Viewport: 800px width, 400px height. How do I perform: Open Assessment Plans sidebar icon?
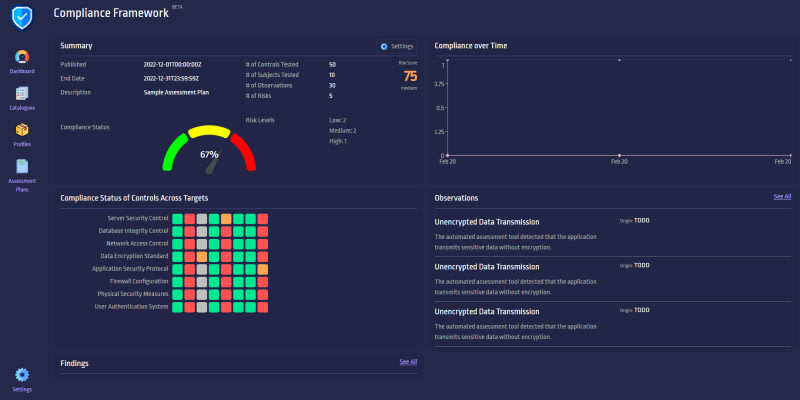[x=22, y=166]
